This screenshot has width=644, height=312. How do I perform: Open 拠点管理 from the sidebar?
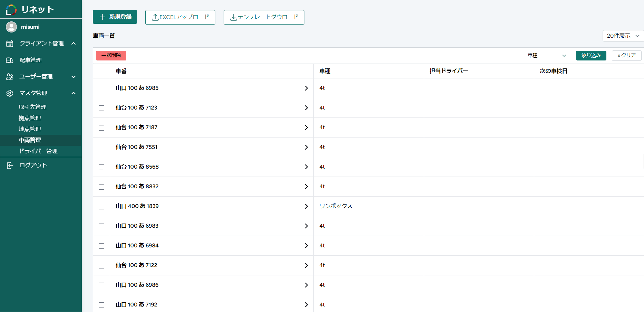coord(30,118)
